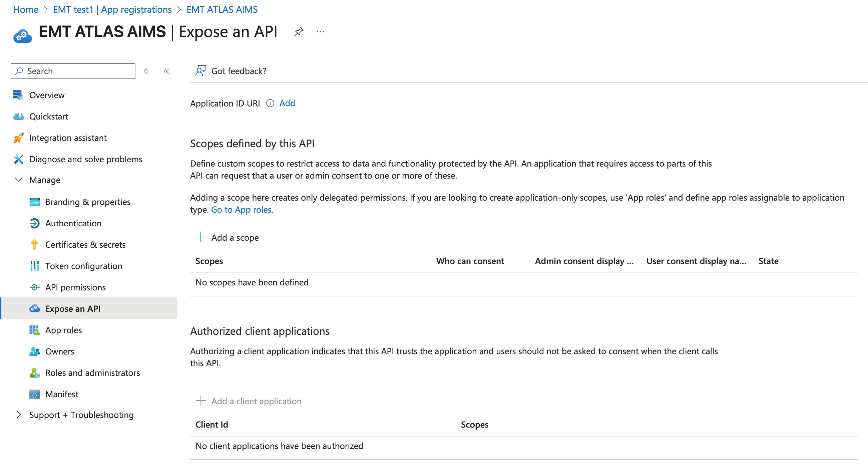The width and height of the screenshot is (868, 474).
Task: Open Certificates & secrets
Action: tap(85, 245)
